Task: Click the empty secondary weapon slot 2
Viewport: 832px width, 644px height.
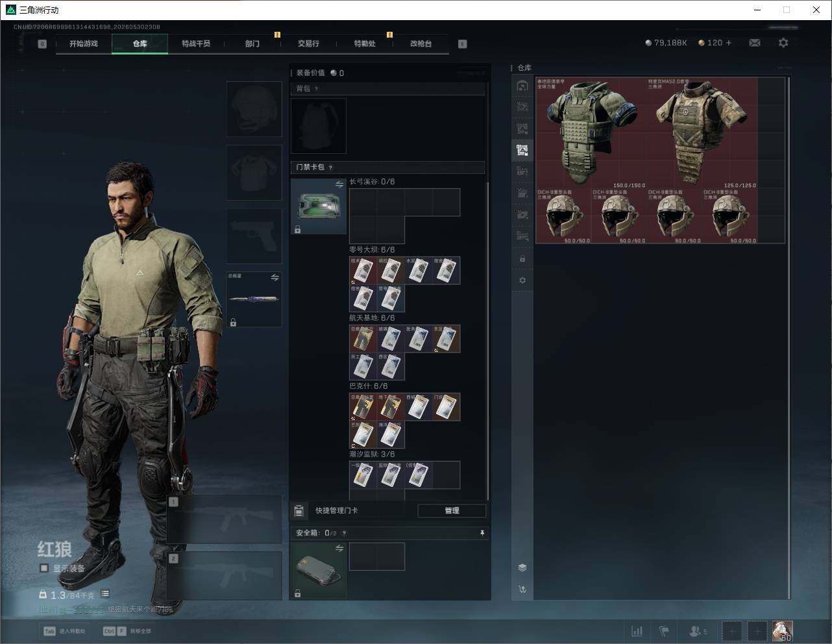Action: click(225, 576)
